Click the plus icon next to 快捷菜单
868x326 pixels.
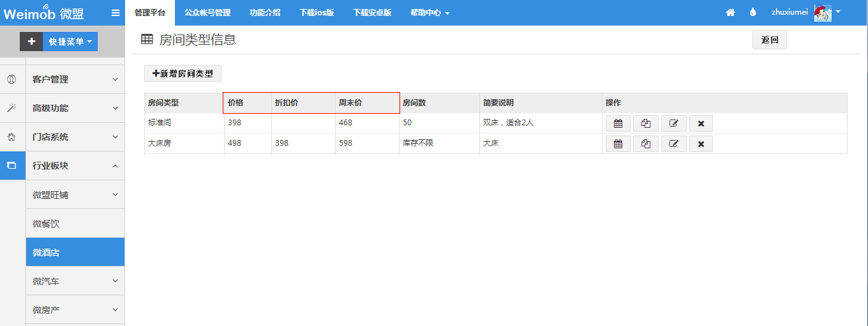coord(31,42)
